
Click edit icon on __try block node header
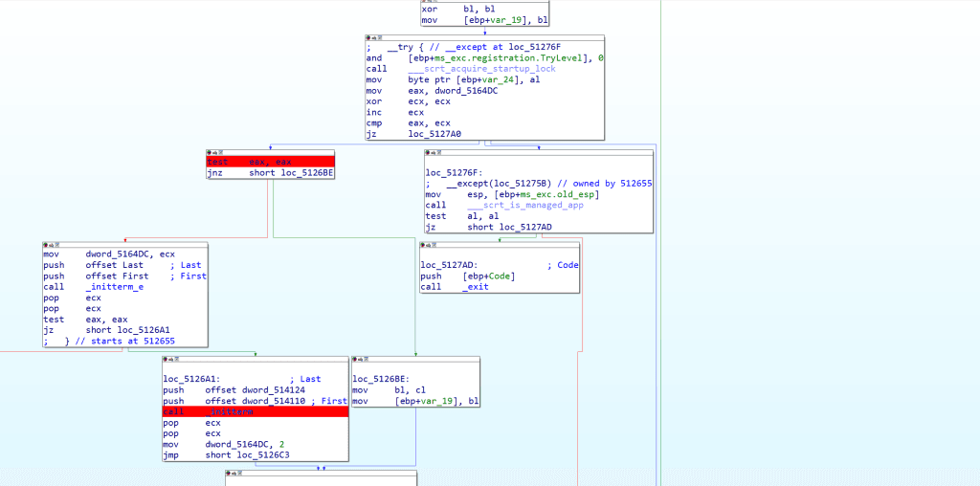374,38
